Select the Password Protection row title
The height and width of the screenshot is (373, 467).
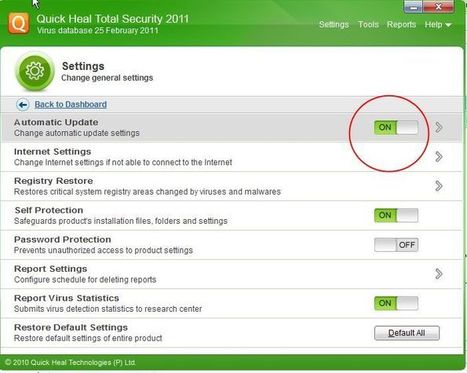pyautogui.click(x=62, y=240)
